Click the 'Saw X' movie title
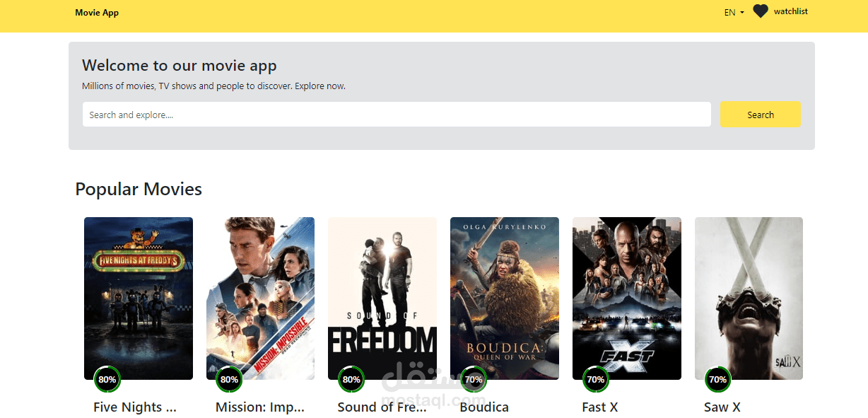This screenshot has width=868, height=418. 722,407
